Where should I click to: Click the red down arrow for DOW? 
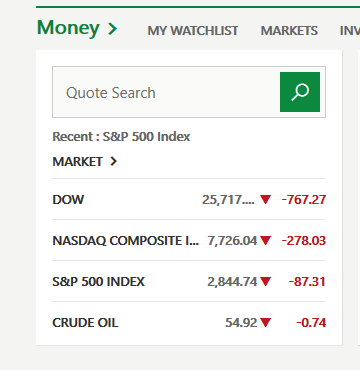[266, 200]
